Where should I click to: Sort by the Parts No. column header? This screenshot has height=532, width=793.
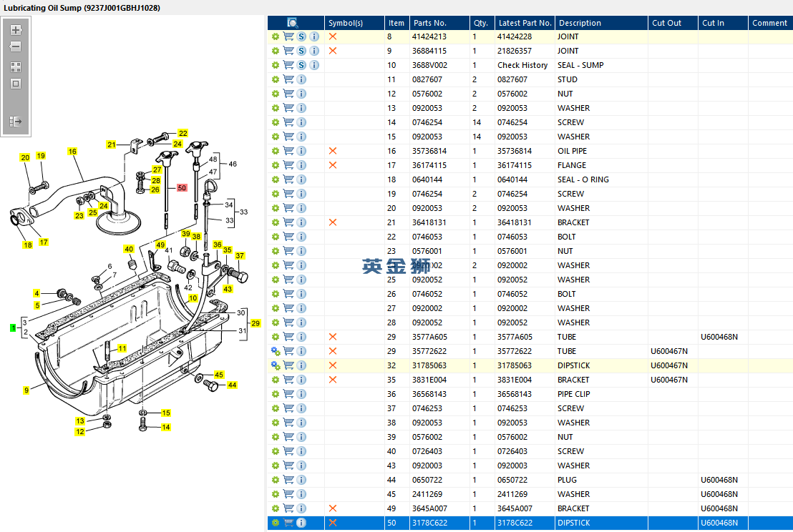[x=429, y=23]
